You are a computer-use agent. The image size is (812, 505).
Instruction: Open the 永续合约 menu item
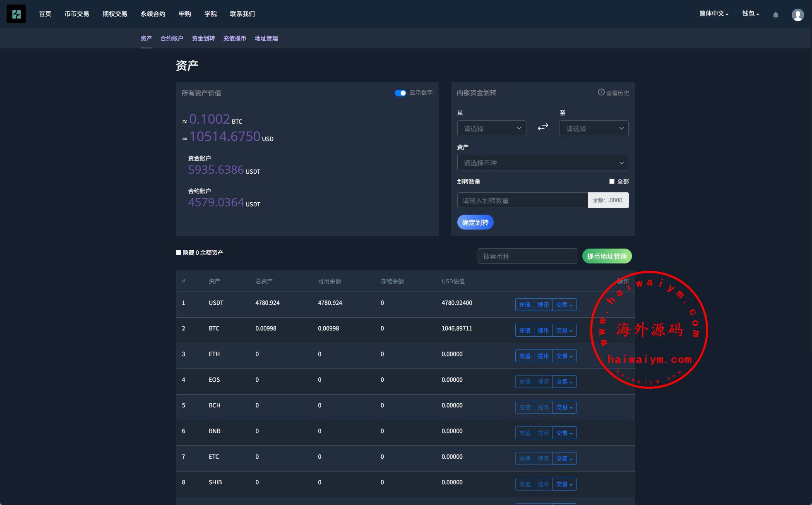153,14
